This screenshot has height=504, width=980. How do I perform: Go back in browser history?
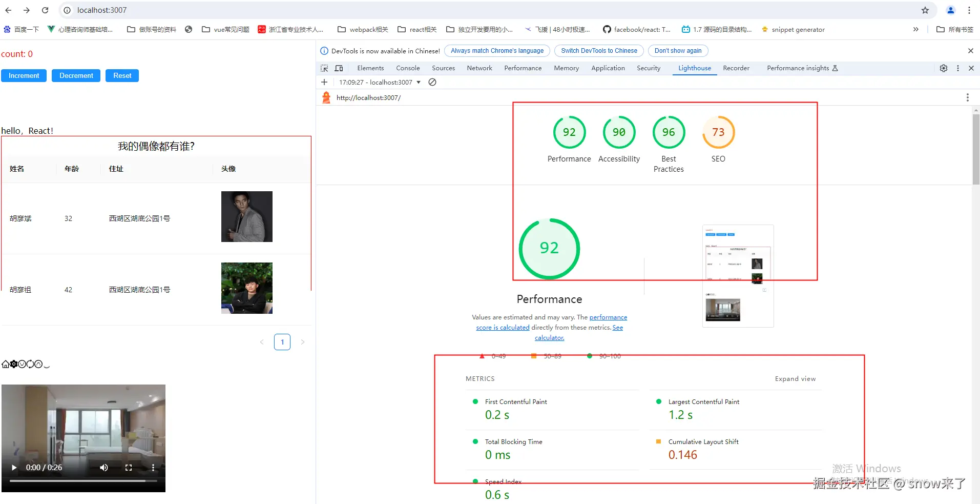point(8,10)
